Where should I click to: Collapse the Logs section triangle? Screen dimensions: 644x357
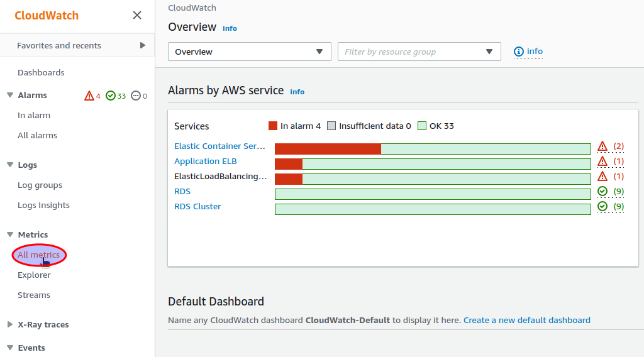10,165
